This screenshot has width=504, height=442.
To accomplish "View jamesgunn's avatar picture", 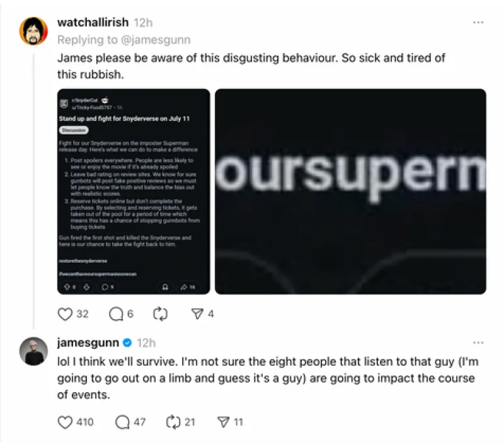I will tap(33, 351).
